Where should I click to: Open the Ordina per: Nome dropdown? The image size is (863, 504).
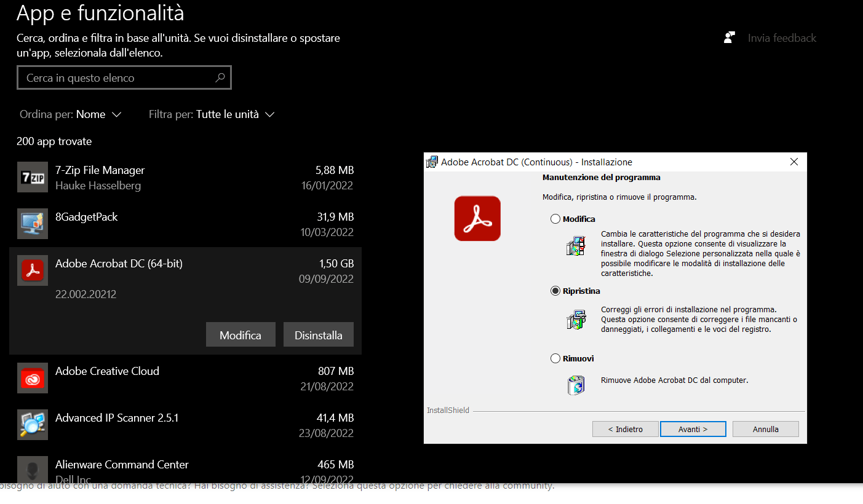coord(71,114)
